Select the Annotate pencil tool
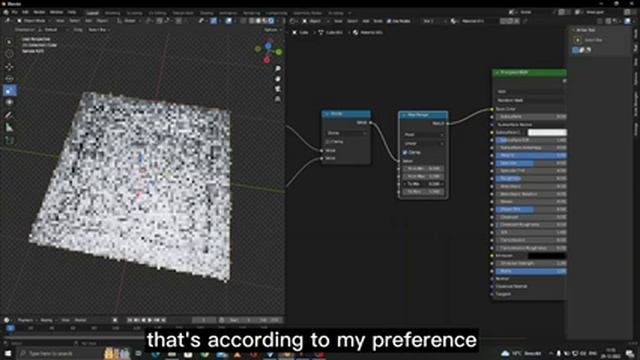640x360 pixels. (9, 116)
